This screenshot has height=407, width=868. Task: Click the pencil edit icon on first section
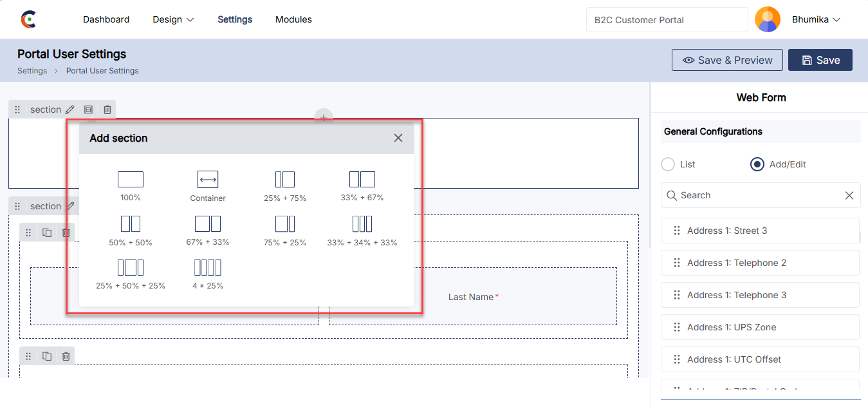70,109
